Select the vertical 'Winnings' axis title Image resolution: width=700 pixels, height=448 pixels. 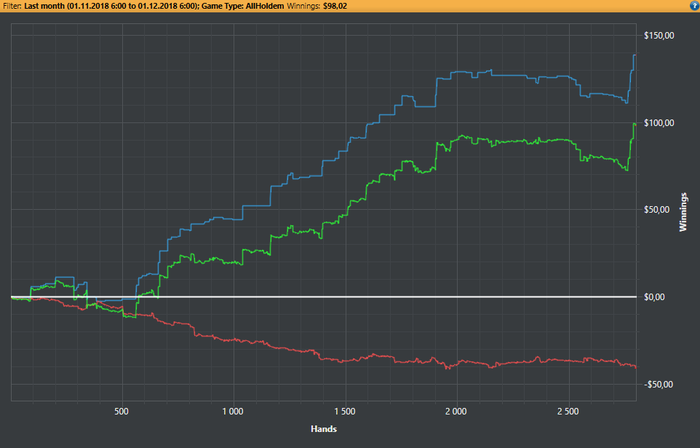click(683, 212)
